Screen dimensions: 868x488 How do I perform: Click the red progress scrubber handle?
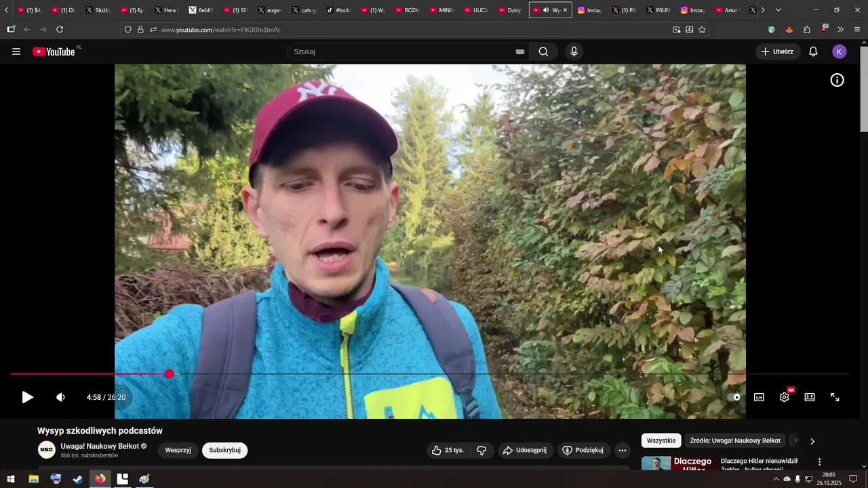(x=170, y=373)
